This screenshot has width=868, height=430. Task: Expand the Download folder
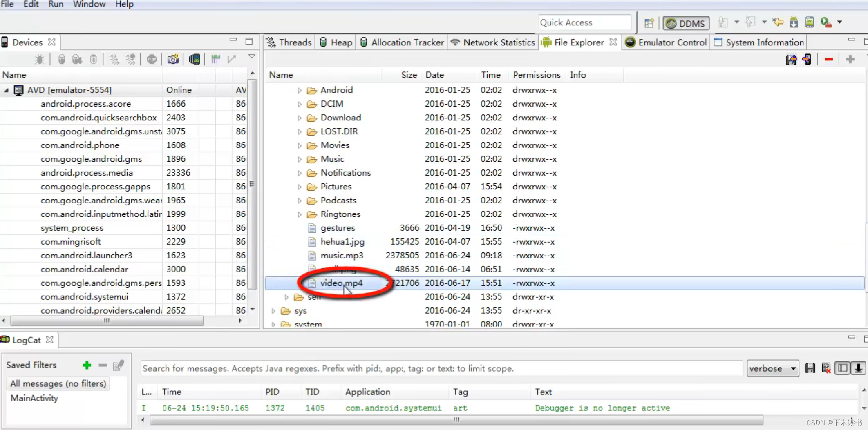tap(299, 118)
